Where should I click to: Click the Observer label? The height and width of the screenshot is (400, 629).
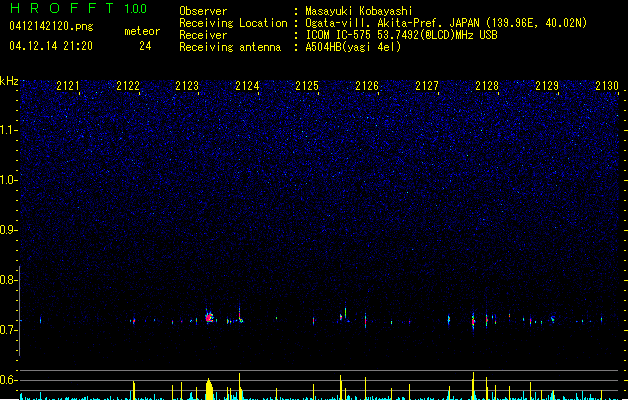tap(203, 11)
